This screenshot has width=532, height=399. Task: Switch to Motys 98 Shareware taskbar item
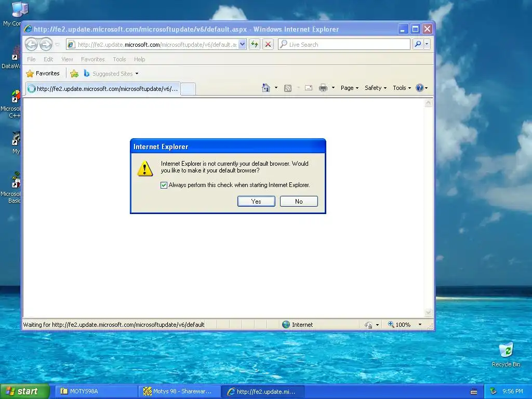[x=179, y=392]
